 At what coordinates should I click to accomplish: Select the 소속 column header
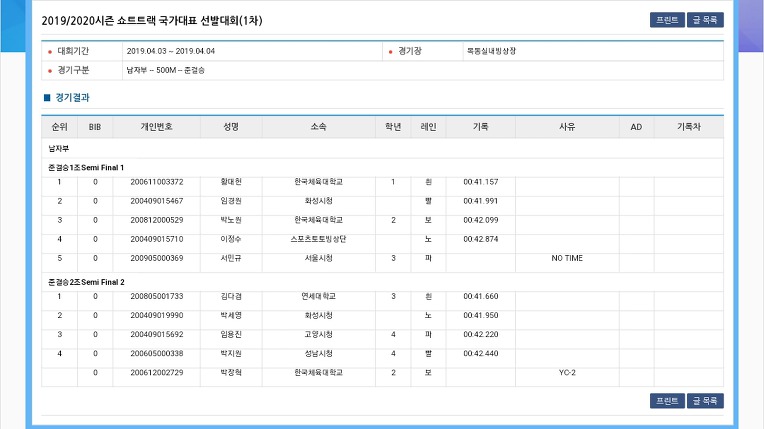coord(319,127)
